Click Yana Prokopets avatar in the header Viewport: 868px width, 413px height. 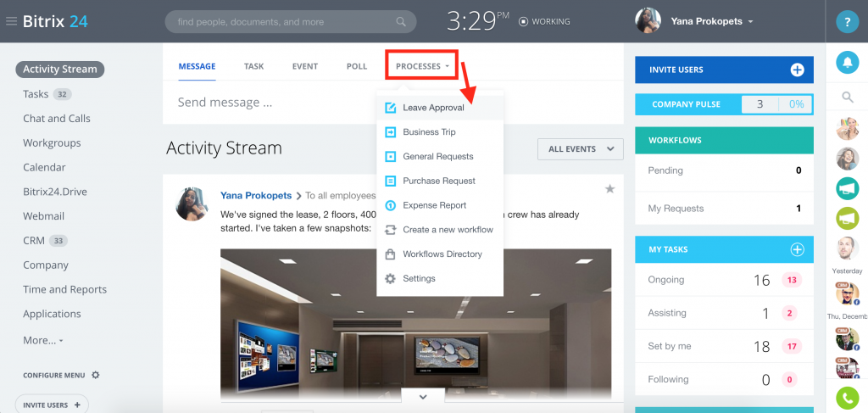(x=648, y=21)
